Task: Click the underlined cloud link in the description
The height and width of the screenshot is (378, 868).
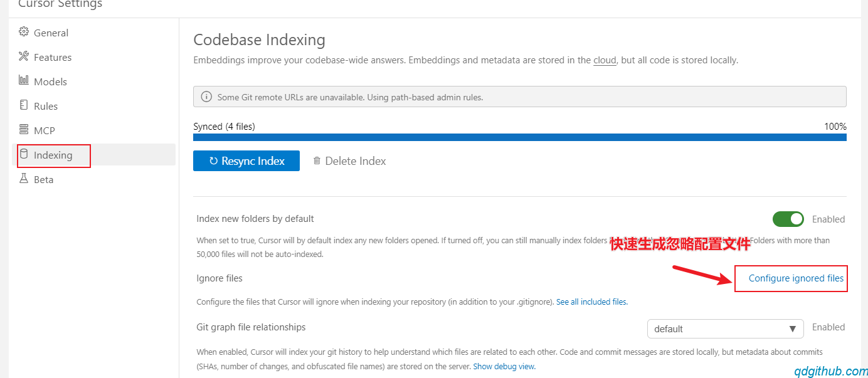Action: click(x=605, y=60)
